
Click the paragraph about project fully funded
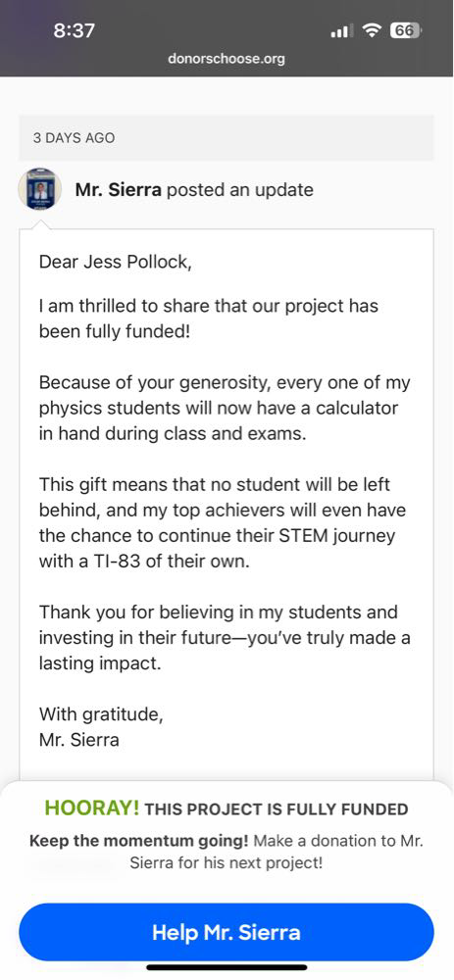tap(208, 318)
